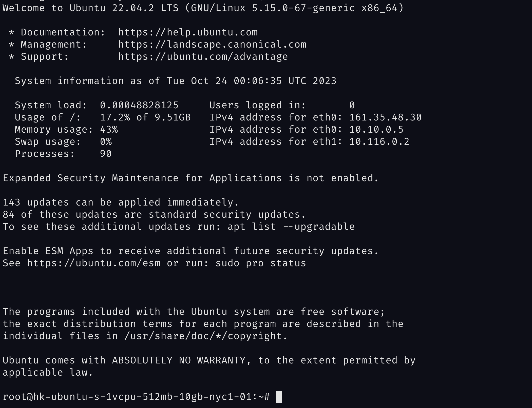Click the terminal cursor block at prompt
This screenshot has height=408, width=532.
279,397
